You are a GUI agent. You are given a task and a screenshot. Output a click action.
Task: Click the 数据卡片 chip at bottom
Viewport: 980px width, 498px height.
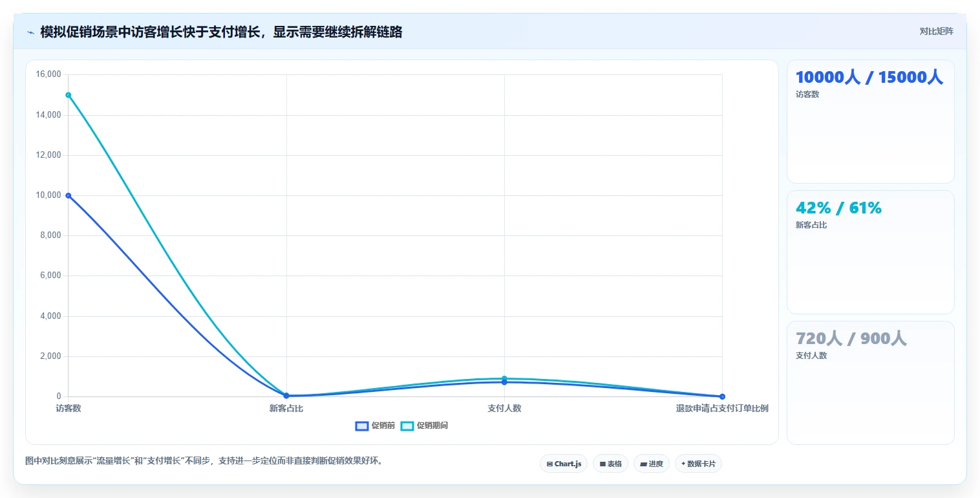[x=698, y=464]
